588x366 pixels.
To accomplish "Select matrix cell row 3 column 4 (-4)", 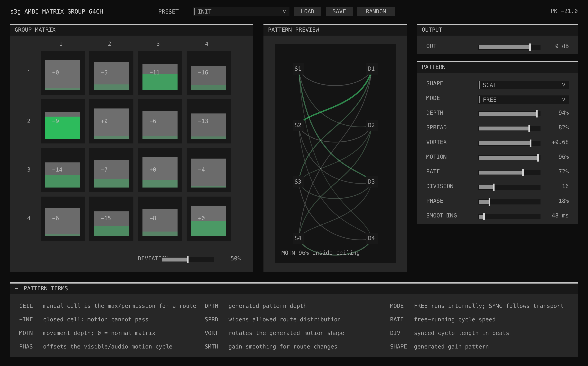I will click(x=209, y=170).
